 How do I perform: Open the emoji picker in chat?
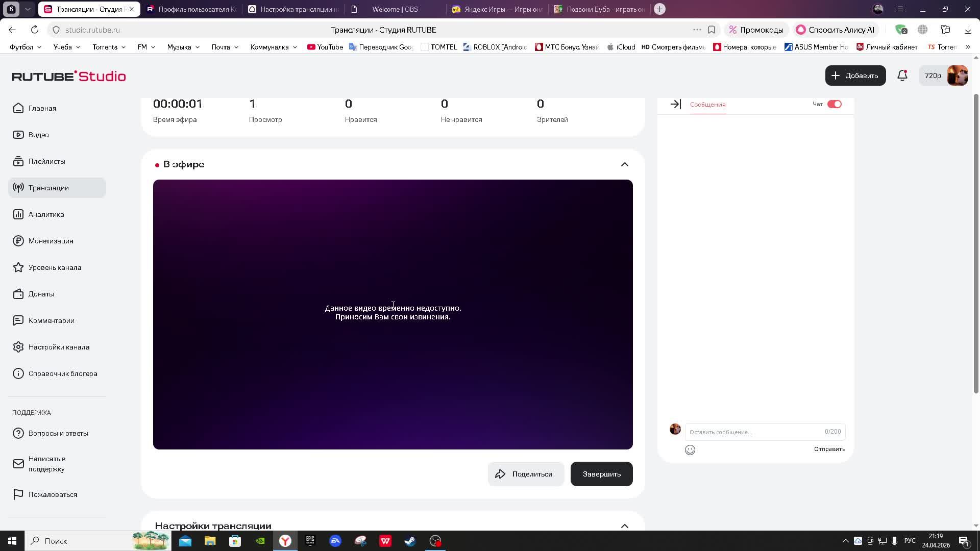click(x=690, y=449)
